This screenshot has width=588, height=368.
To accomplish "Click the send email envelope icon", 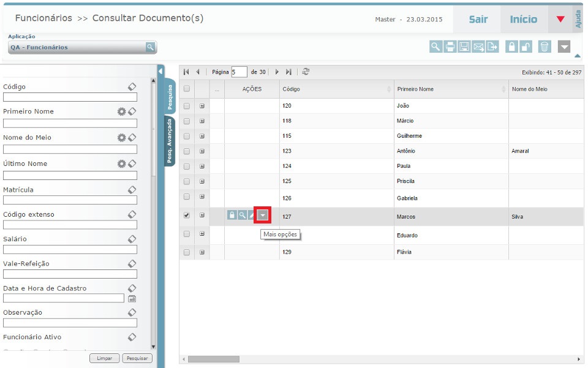I will (479, 47).
